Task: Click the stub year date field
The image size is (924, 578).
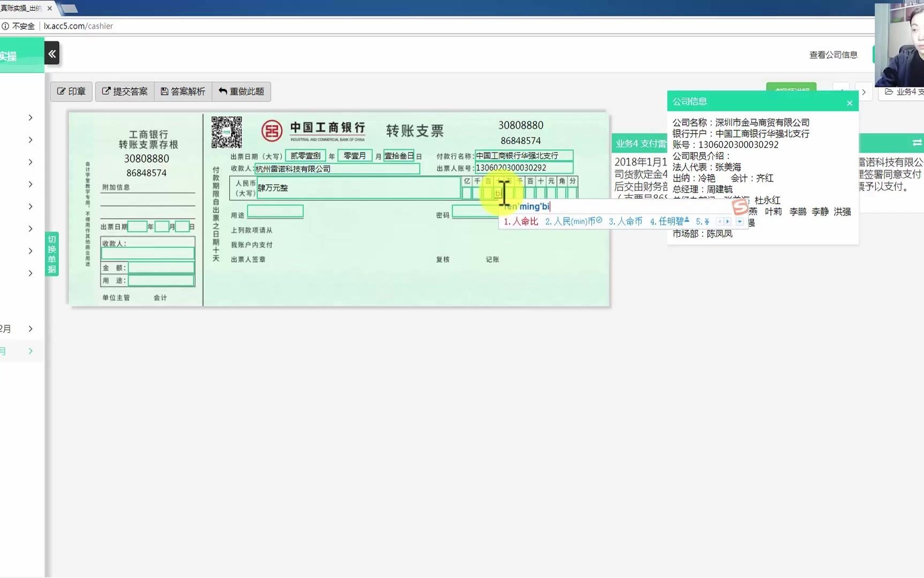Action: 137,226
